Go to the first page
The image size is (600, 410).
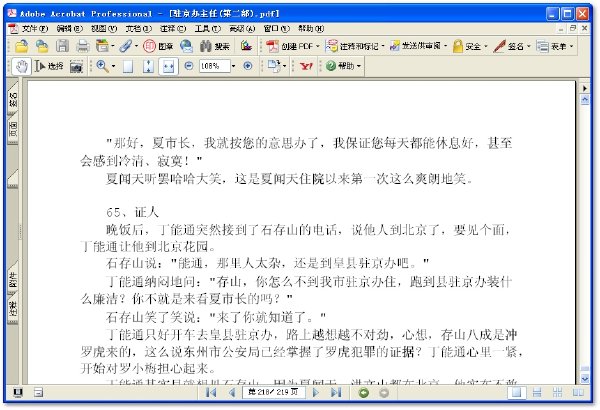point(211,392)
